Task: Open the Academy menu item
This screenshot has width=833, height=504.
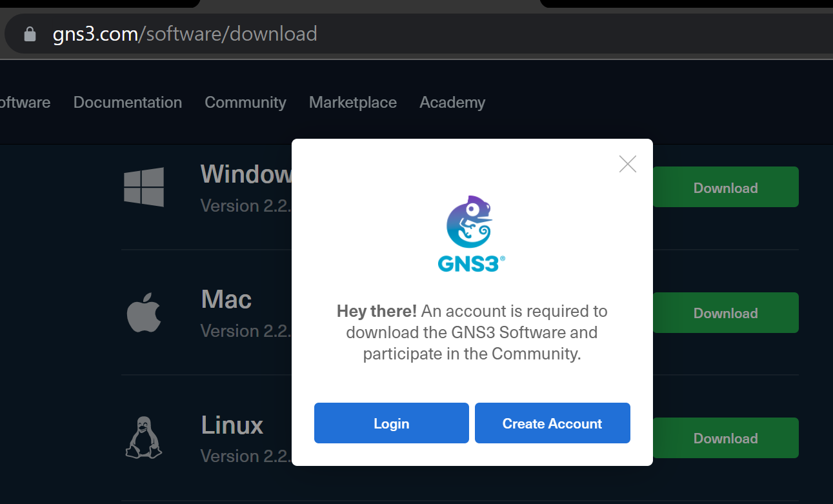Action: tap(452, 103)
